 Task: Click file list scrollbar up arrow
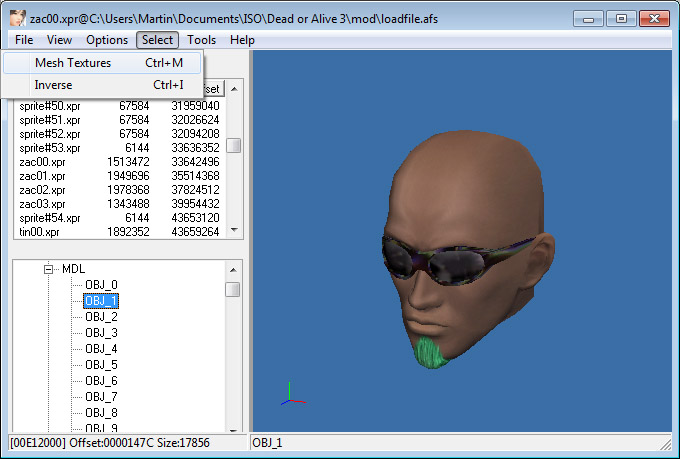234,89
